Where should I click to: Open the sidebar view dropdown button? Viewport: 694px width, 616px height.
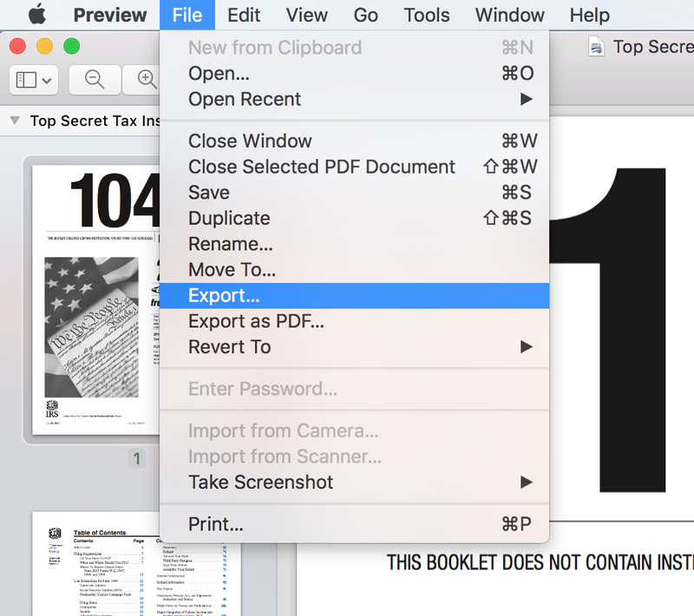tap(34, 80)
